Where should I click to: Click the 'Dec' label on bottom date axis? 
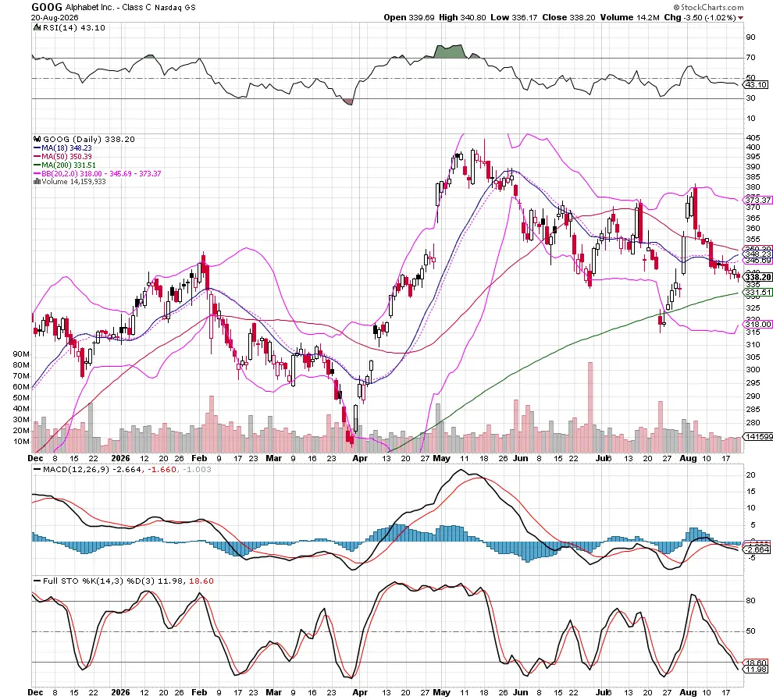click(35, 692)
